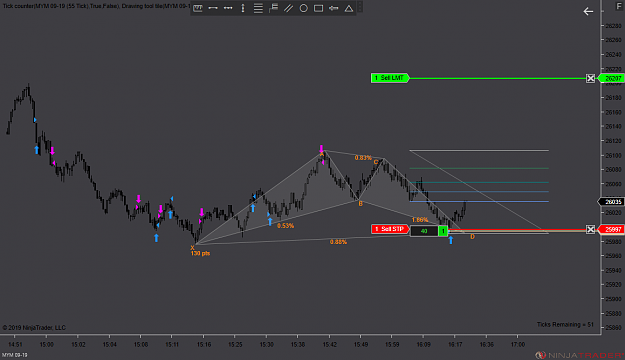Click the MYM 09-19 instrument tab

15,355
